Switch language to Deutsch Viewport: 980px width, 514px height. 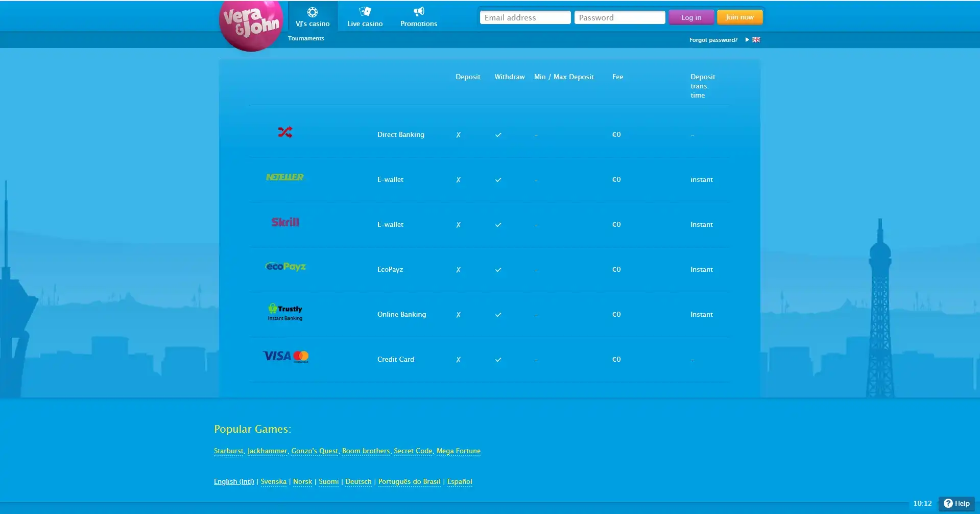click(x=358, y=481)
